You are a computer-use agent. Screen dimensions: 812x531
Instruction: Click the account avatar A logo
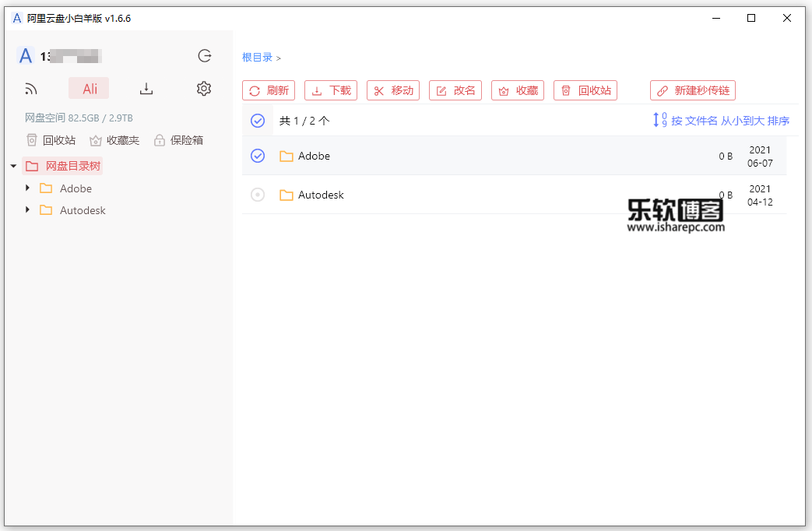tap(26, 56)
